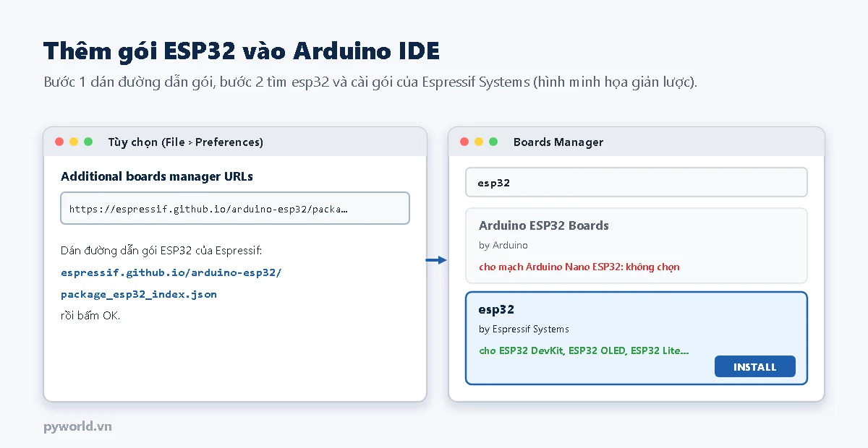
Task: Click the 'by Arduino' author text
Action: pyautogui.click(x=503, y=246)
